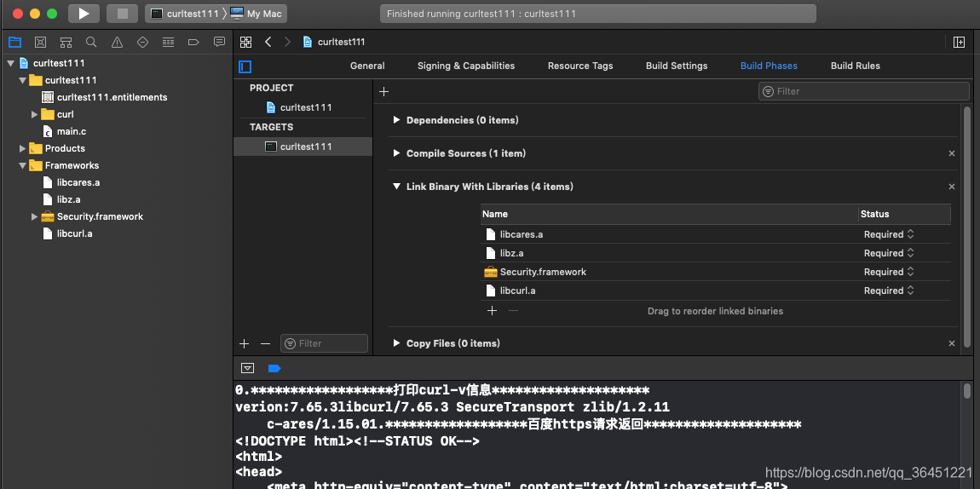Open main.c in navigator

pos(65,131)
